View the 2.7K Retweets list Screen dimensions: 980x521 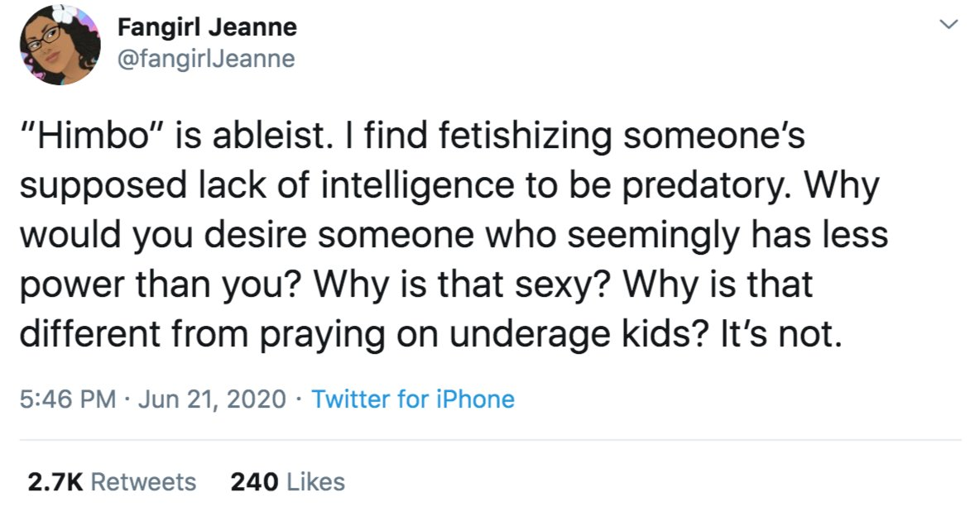coord(112,481)
